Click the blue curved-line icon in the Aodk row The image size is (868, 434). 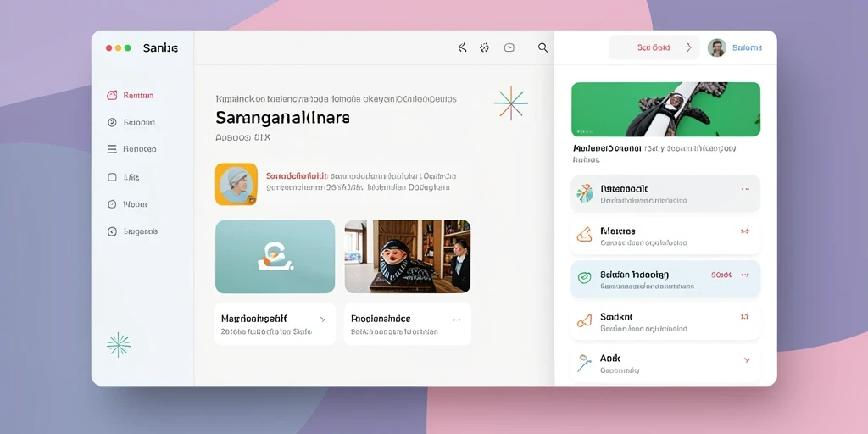point(583,364)
